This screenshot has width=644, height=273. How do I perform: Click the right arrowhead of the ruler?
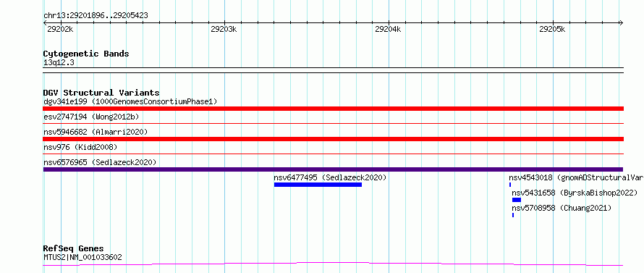pyautogui.click(x=621, y=23)
